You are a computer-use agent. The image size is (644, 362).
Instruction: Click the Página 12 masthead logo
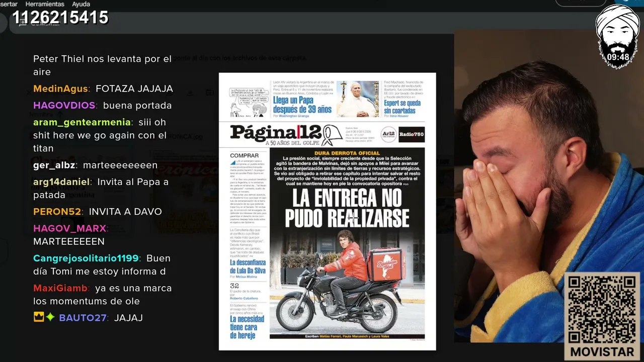(275, 133)
